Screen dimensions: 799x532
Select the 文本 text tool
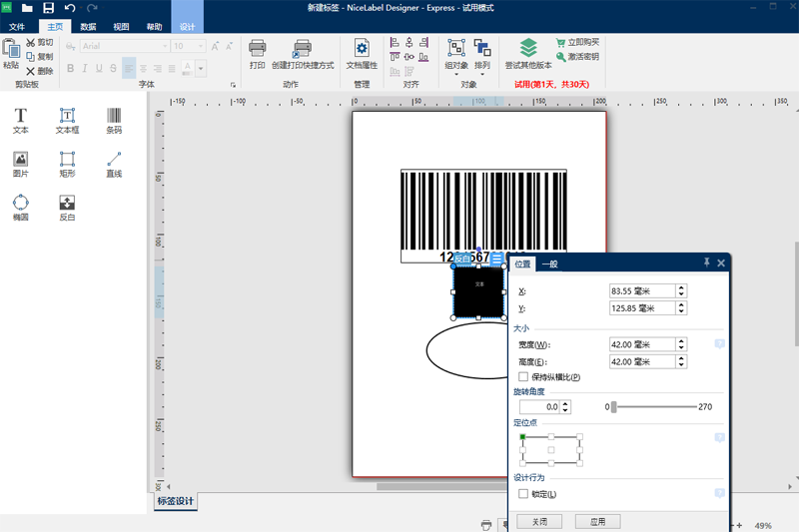point(20,121)
